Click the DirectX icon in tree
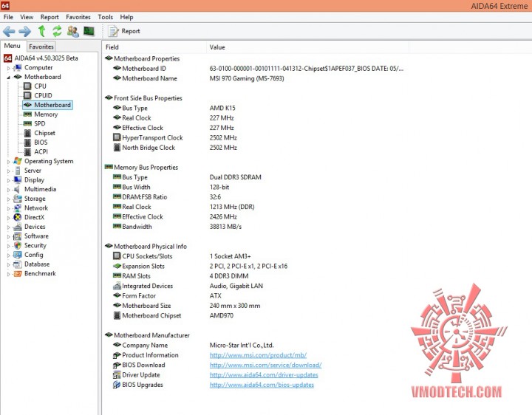 (x=18, y=217)
